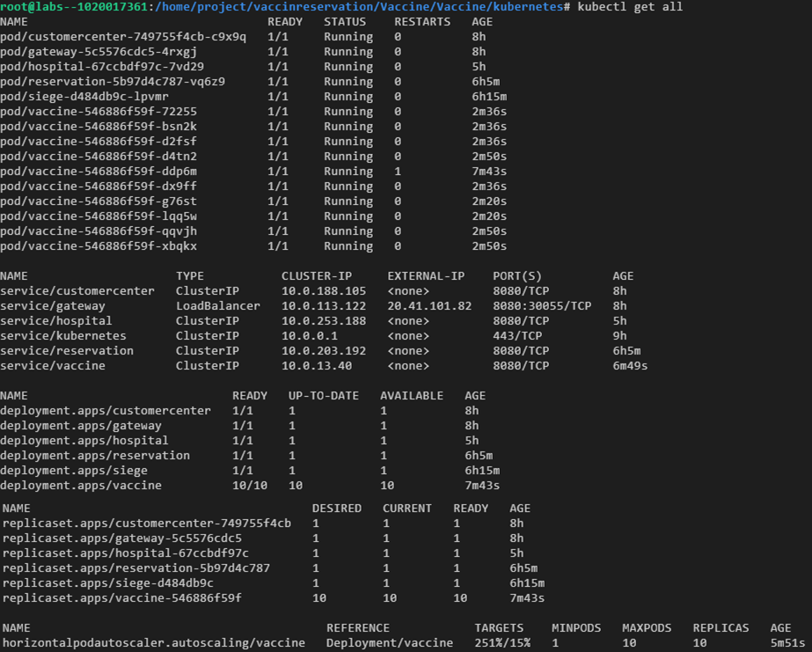Click the STATUS column header in pods table

(x=345, y=22)
